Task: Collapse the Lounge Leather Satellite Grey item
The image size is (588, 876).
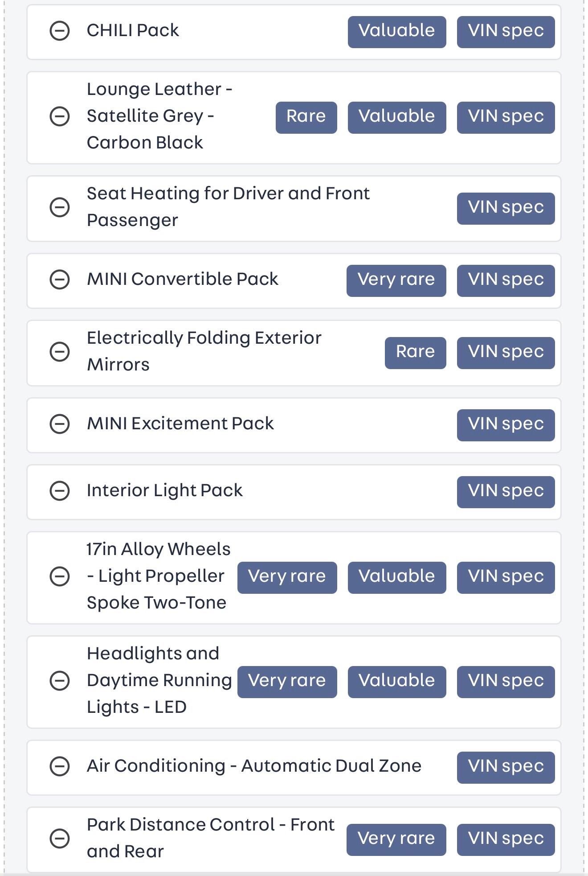Action: click(x=59, y=117)
